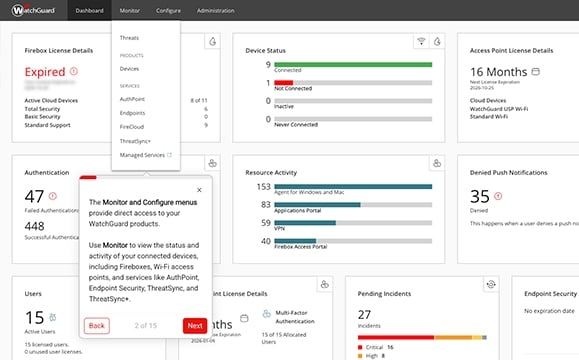Click the Back button in tour

click(x=97, y=326)
